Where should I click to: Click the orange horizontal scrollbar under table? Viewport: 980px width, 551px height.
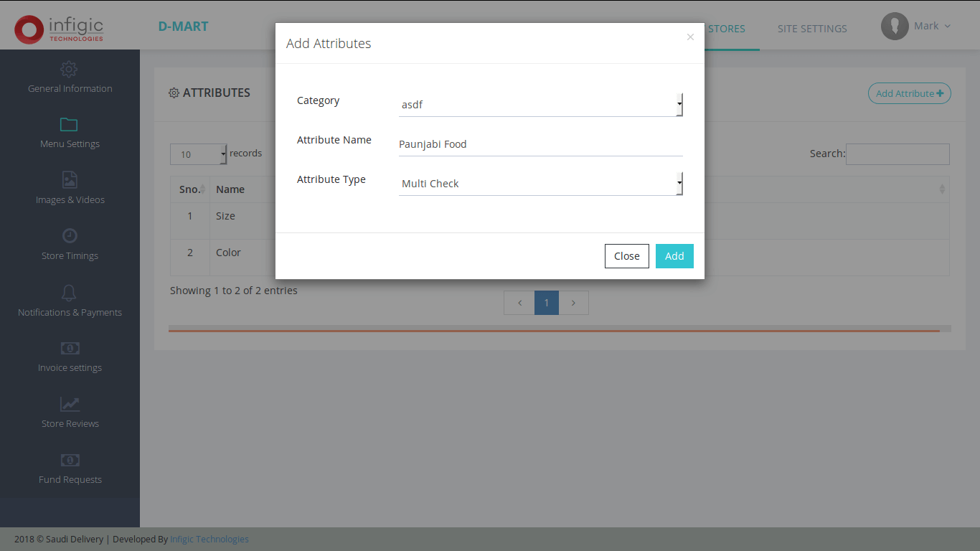pos(554,331)
